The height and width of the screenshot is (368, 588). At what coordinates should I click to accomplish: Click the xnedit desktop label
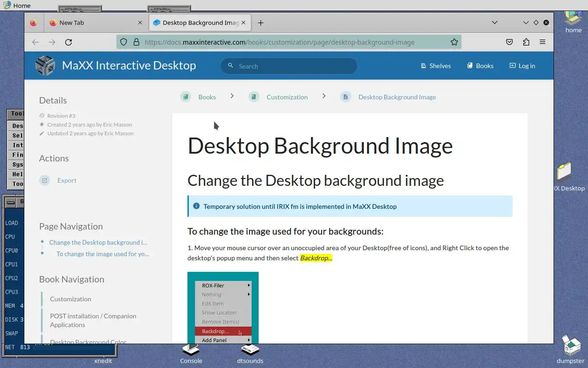(103, 361)
